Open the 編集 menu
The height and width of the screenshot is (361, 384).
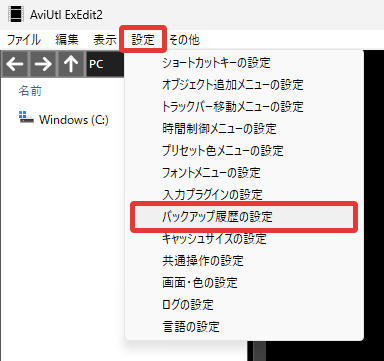67,40
